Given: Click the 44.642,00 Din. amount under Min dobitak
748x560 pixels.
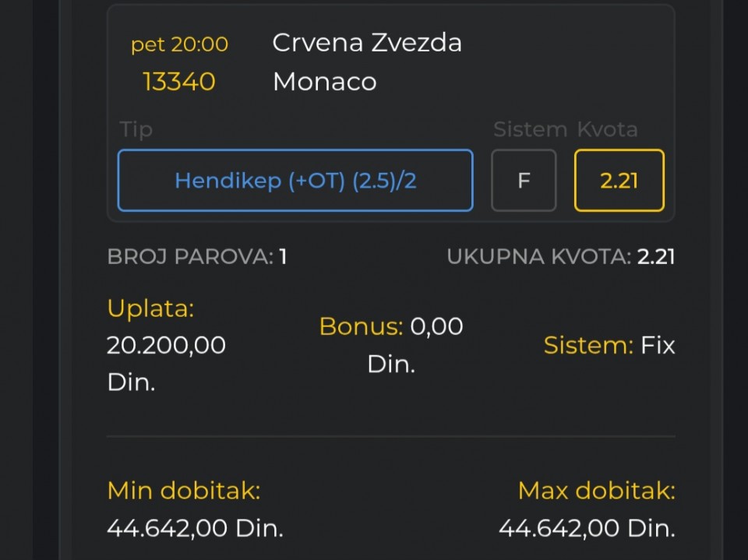Looking at the screenshot, I should 195,529.
